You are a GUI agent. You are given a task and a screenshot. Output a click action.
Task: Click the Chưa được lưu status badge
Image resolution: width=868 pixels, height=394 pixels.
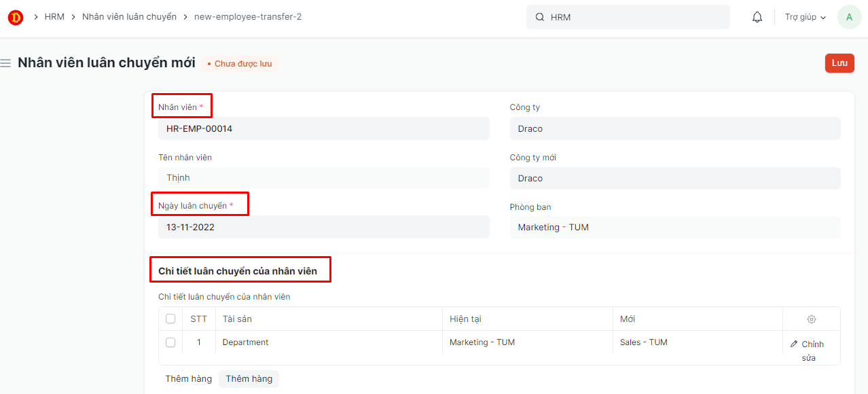(240, 64)
